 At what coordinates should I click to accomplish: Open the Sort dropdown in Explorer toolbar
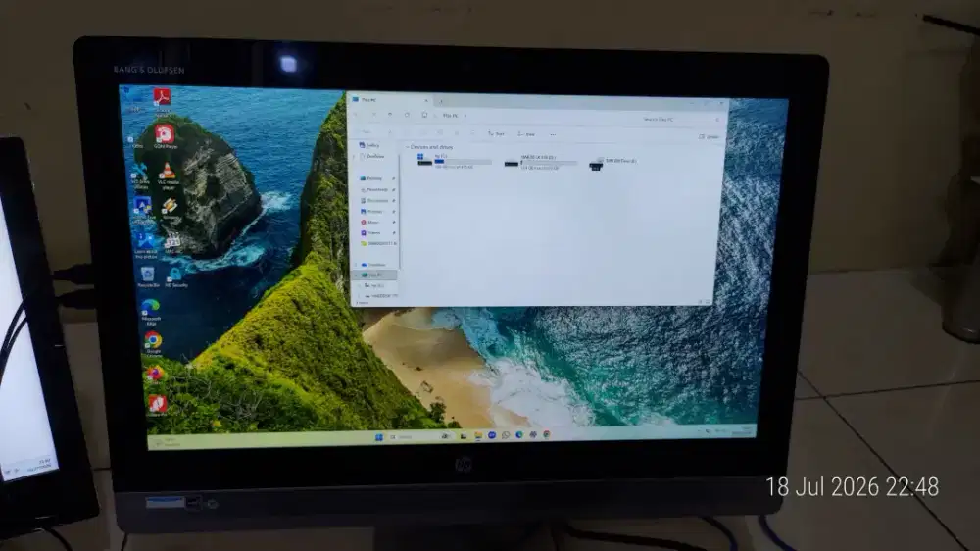click(x=496, y=134)
